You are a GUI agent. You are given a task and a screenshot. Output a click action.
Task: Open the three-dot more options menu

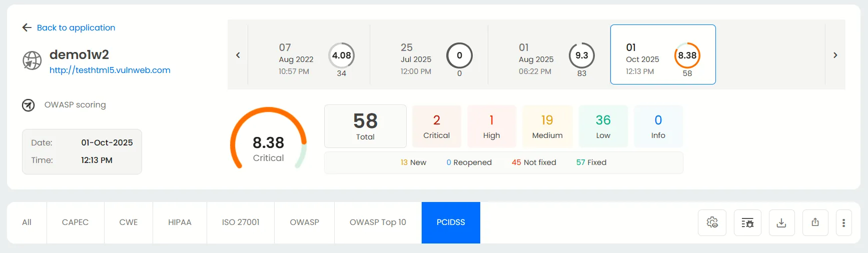click(x=843, y=222)
